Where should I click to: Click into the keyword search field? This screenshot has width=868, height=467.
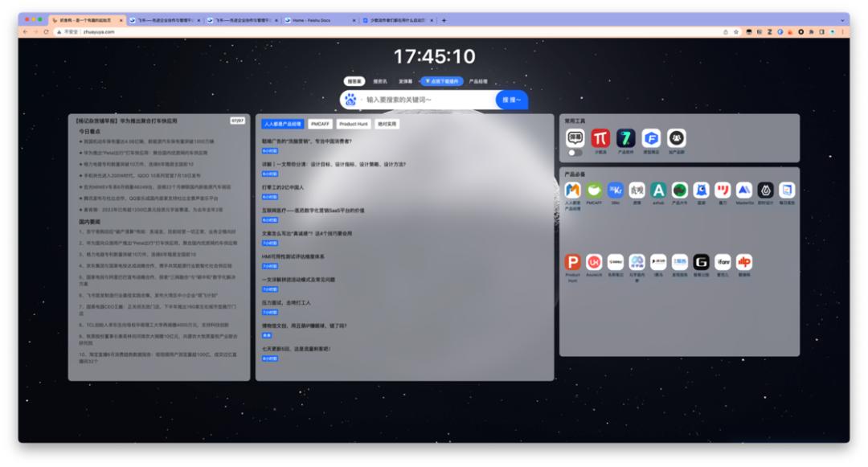426,100
